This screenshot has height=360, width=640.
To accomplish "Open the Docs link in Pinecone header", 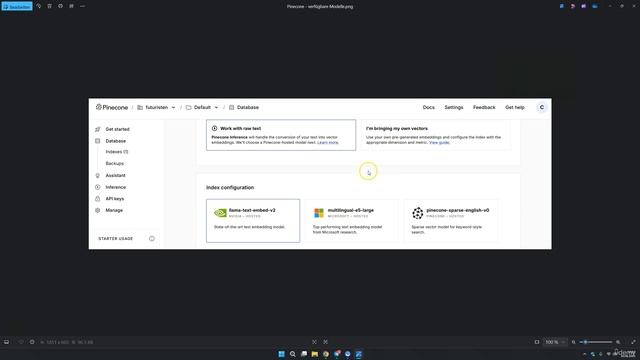I will pos(429,107).
